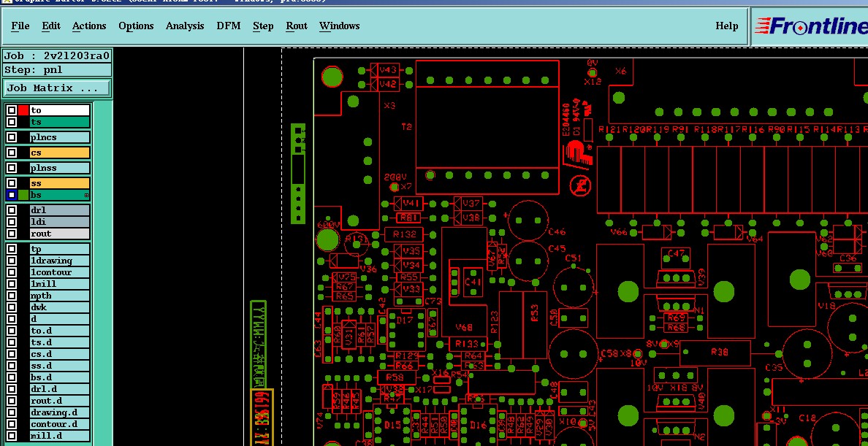The width and height of the screenshot is (868, 446).
Task: Select the ts.d layer name
Action: [60, 342]
